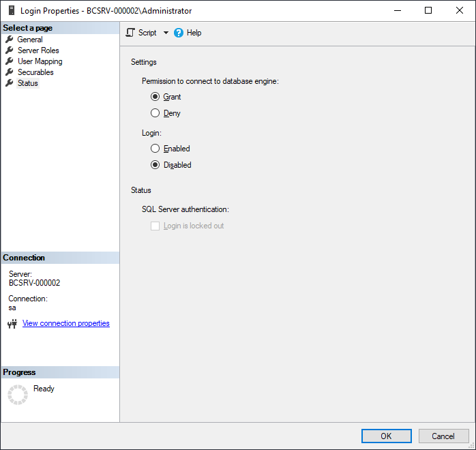Click the 'Ready' progress status text
The width and height of the screenshot is (476, 450).
point(44,389)
